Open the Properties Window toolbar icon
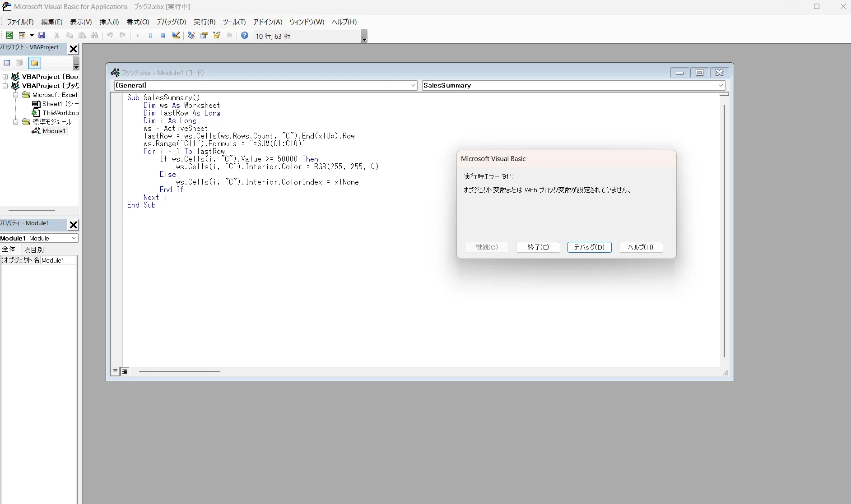851x504 pixels. point(204,35)
